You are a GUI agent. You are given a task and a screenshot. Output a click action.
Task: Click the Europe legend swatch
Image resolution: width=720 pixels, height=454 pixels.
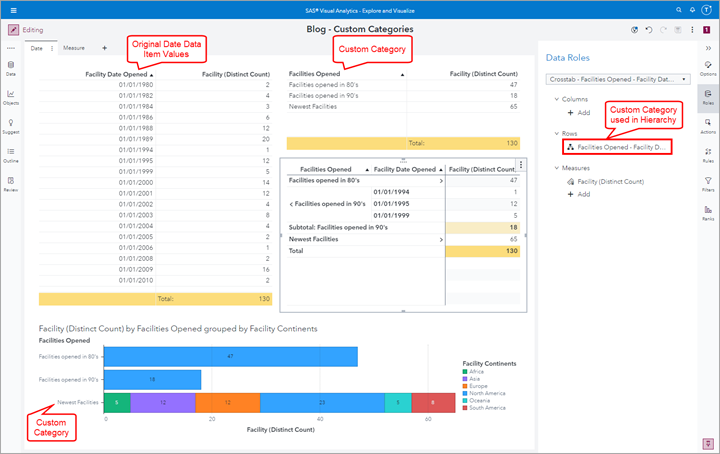point(465,386)
